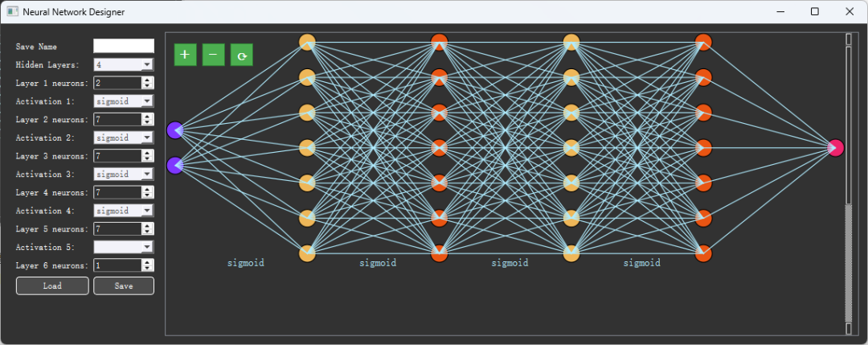Decrease Layer 3 neurons with down arrow
This screenshot has height=345, width=868.
coord(148,159)
